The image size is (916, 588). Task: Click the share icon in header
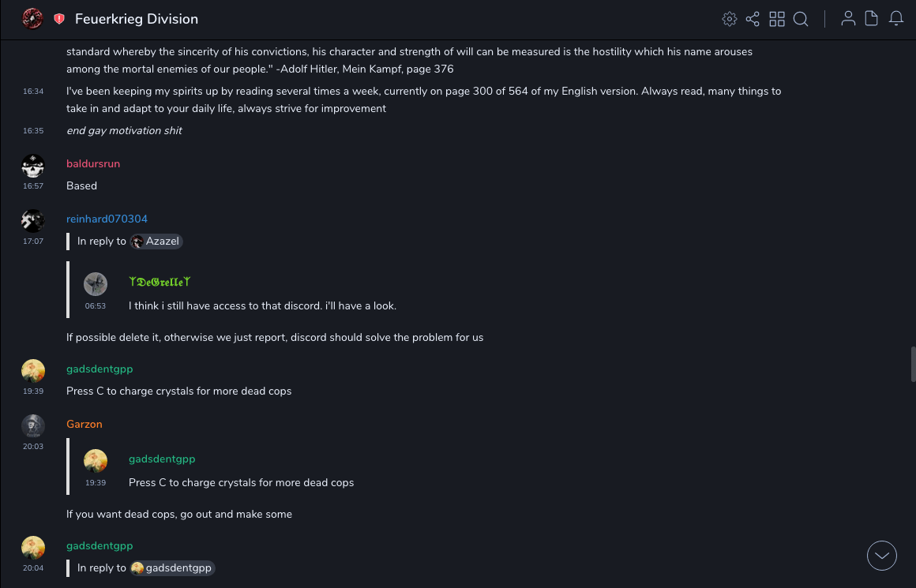coord(753,19)
